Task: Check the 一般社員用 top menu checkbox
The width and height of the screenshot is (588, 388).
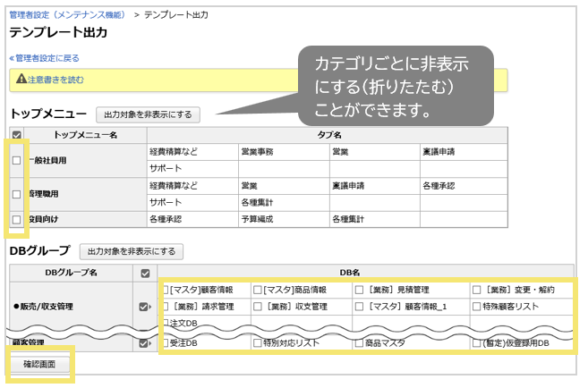Action: [17, 160]
